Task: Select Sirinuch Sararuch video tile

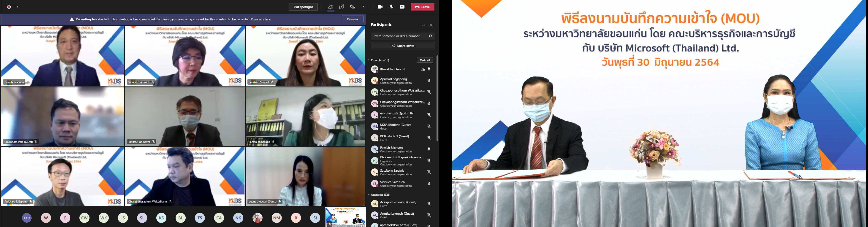Action: [x=185, y=56]
